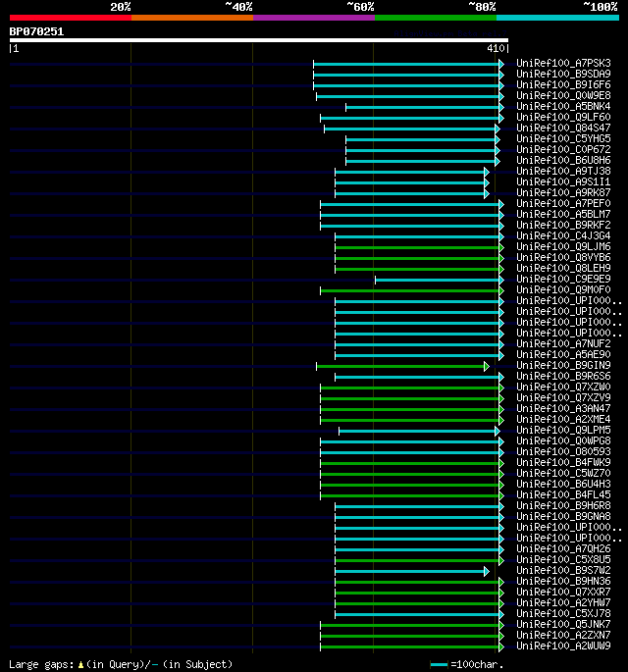This screenshot has height=672, width=628.
Task: Select the UniRef100_A5AE90 label
Action: pyautogui.click(x=563, y=355)
